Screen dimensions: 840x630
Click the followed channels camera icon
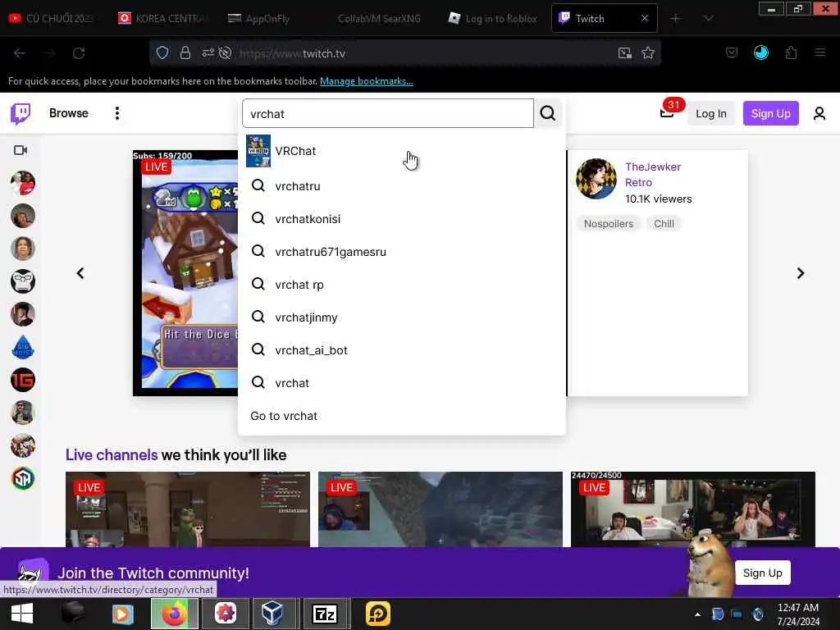[21, 150]
